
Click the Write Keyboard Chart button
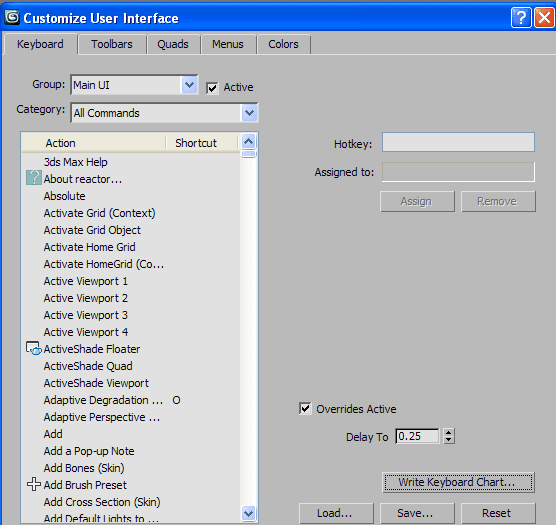point(458,482)
